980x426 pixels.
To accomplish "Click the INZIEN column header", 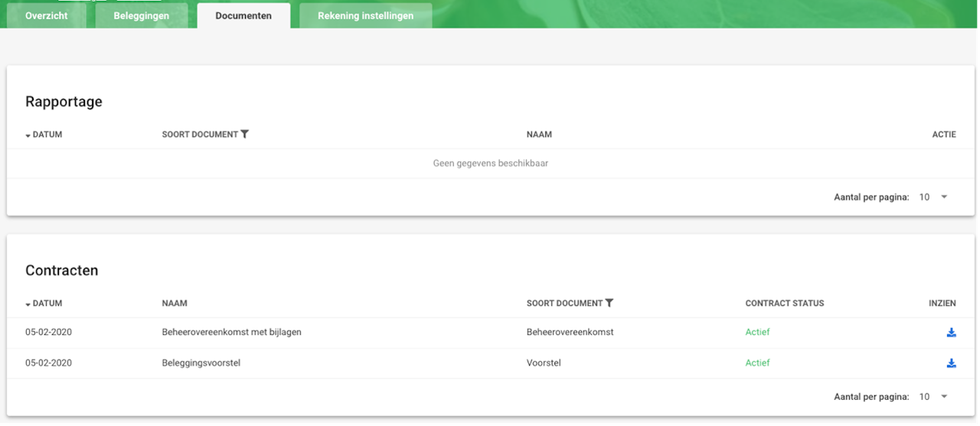I will [942, 304].
